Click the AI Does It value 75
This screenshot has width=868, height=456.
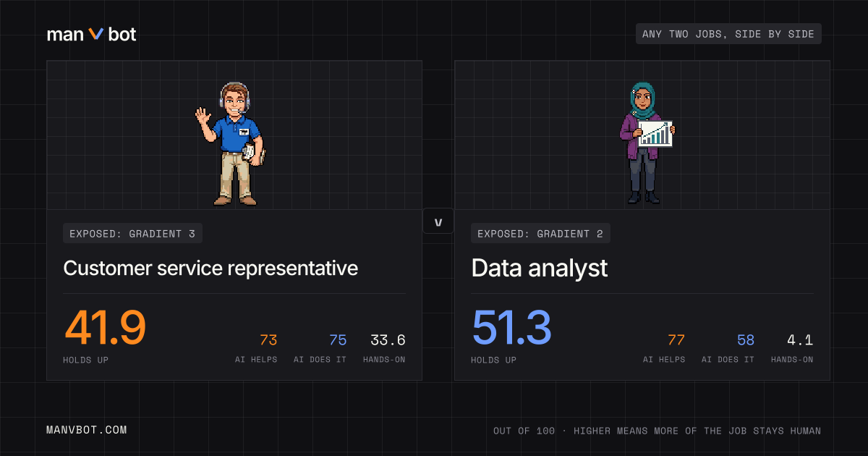click(x=338, y=340)
